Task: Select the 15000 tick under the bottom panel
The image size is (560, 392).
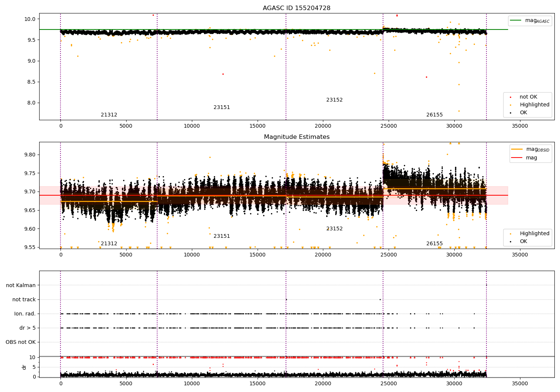Action: [257, 384]
